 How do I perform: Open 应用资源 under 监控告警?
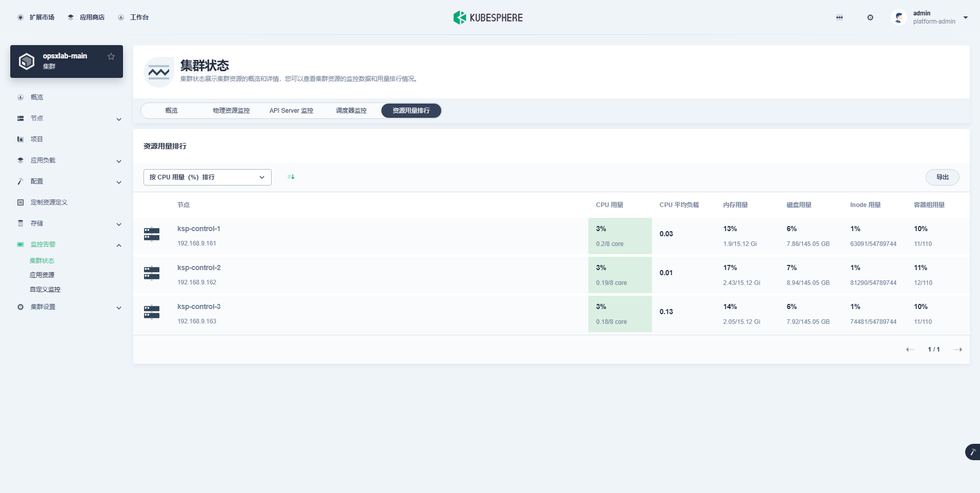[x=42, y=275]
